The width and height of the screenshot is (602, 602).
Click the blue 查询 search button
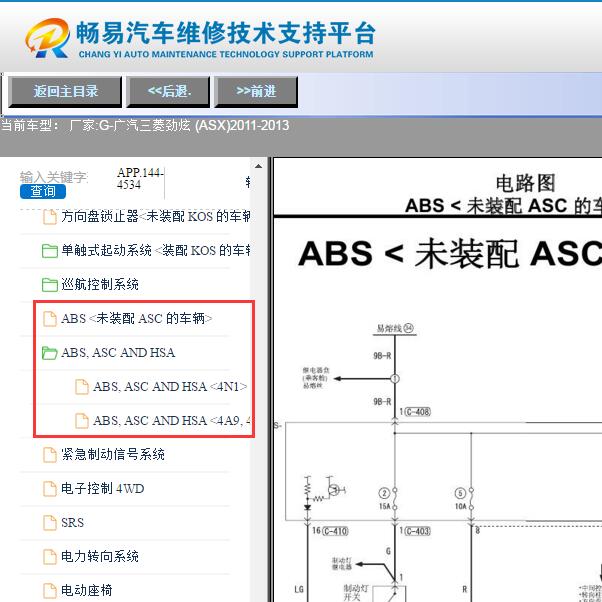[43, 191]
